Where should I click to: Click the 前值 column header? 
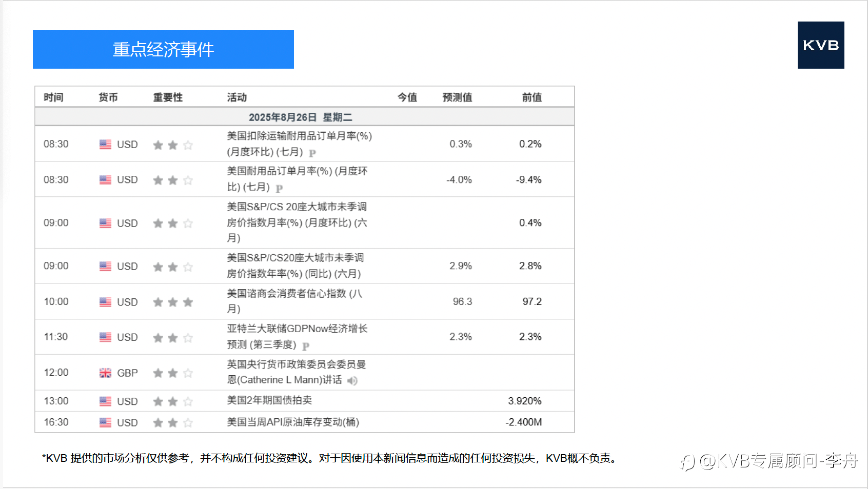point(532,97)
